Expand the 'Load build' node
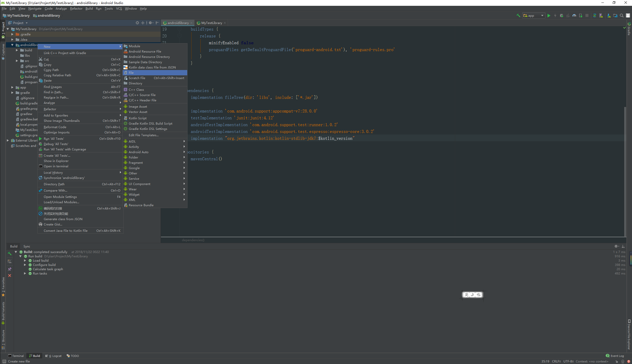 click(25, 260)
